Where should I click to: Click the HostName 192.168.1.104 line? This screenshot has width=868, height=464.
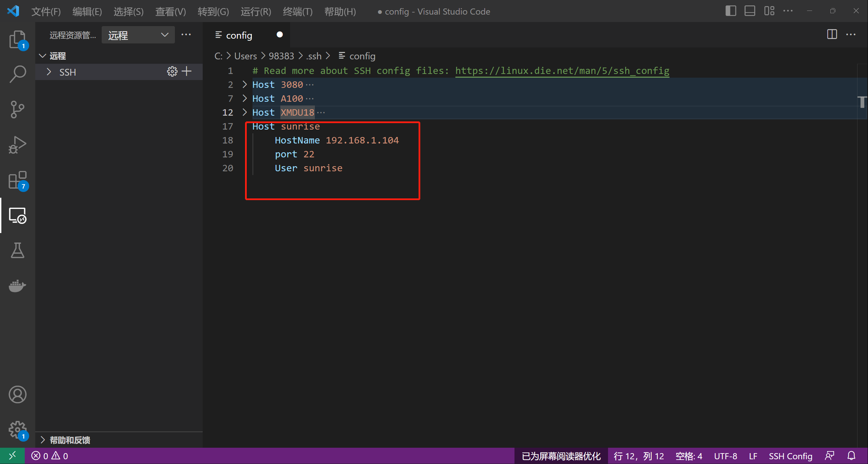337,140
